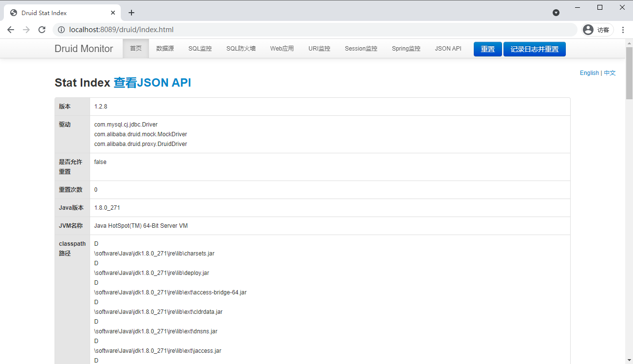Open the JSON API nav tab
Viewport: 633px width, 364px height.
click(448, 49)
